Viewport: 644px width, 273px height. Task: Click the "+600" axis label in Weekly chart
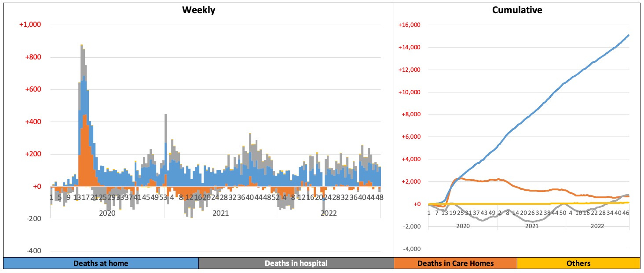click(33, 89)
